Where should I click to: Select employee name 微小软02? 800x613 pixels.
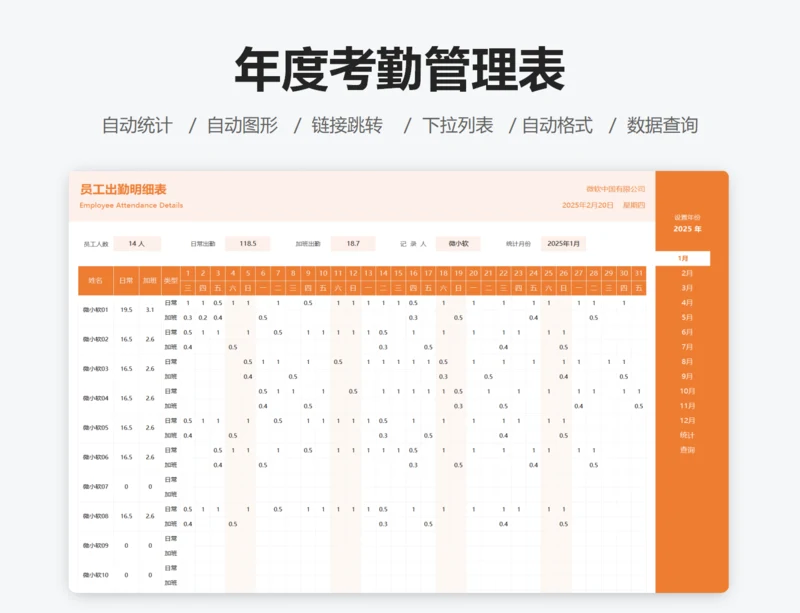coord(95,339)
